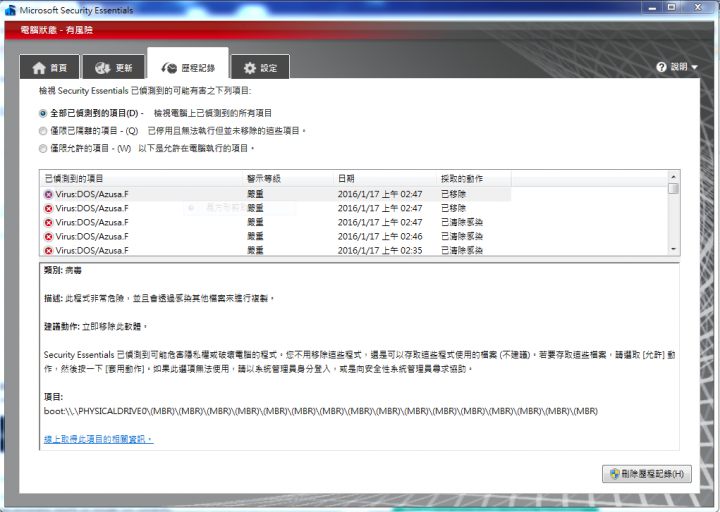Click shield icon on 刪除歷程記錄 button
720x512 pixels.
[x=615, y=473]
